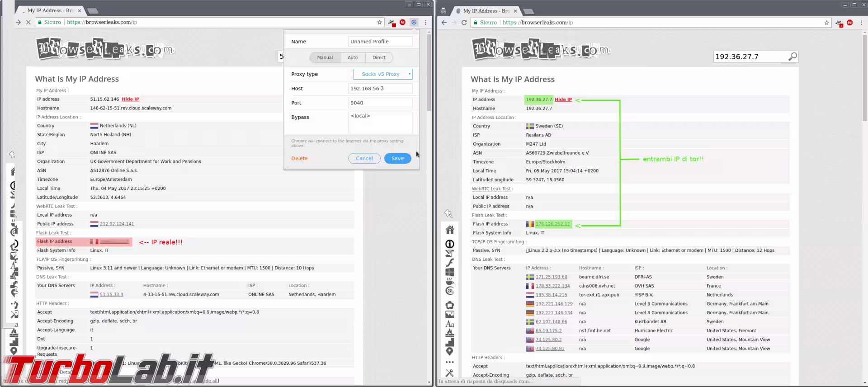
Task: Open Chrome three-dot menu in right window
Action: [860, 23]
